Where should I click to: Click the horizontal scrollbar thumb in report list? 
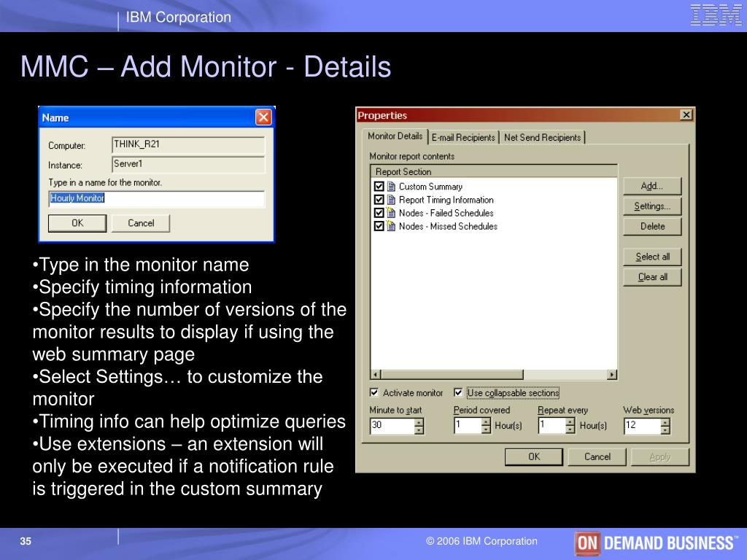452,375
